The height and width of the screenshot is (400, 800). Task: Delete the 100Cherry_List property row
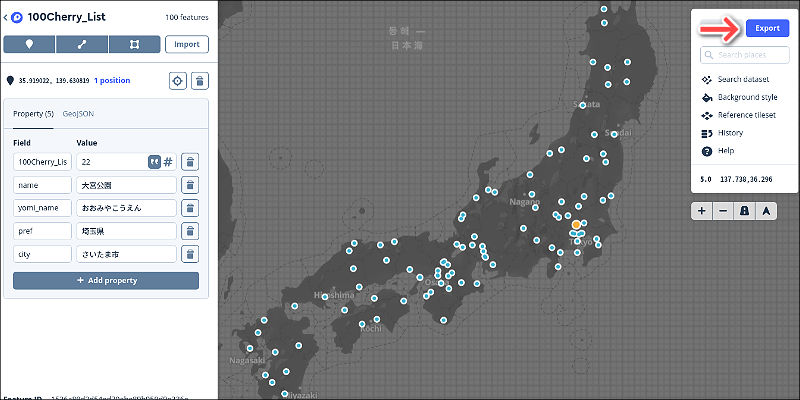coord(190,162)
